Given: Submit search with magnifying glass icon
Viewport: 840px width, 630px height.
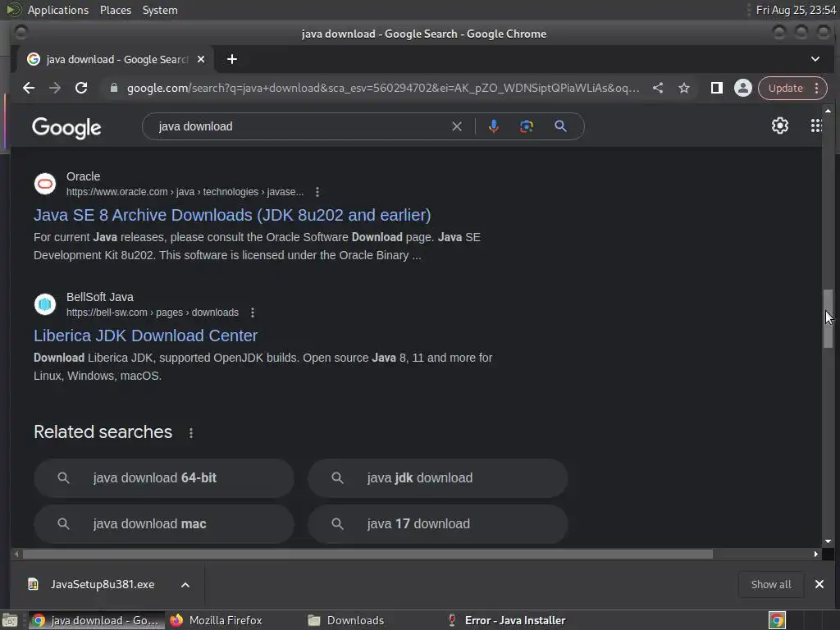Looking at the screenshot, I should point(560,126).
